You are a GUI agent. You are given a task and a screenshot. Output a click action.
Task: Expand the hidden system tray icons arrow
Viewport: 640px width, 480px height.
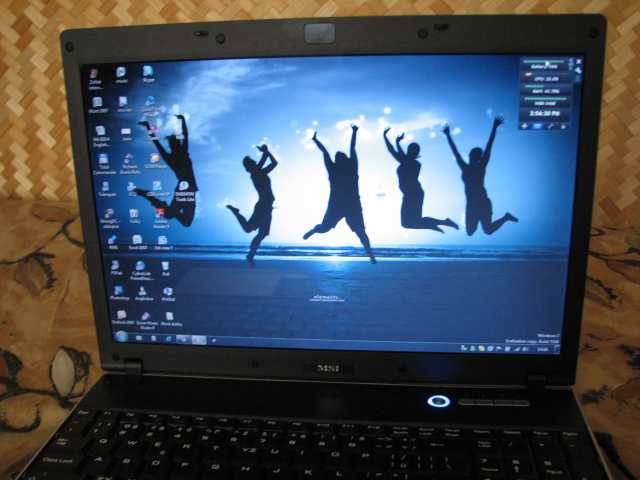465,347
